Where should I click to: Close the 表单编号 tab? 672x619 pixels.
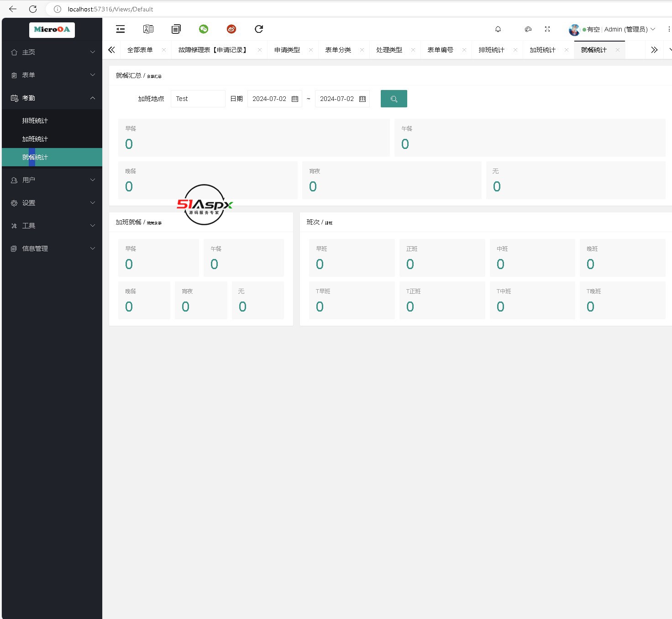point(464,50)
